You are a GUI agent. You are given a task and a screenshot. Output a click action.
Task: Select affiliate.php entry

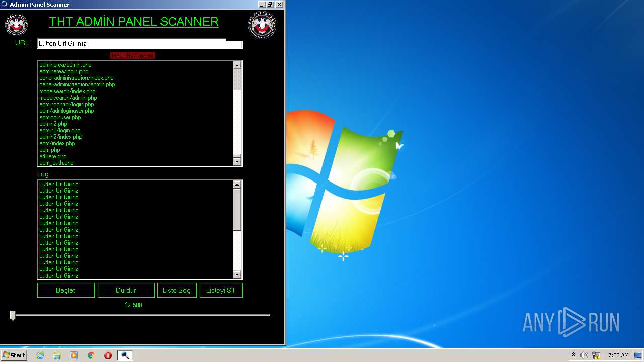click(x=53, y=156)
